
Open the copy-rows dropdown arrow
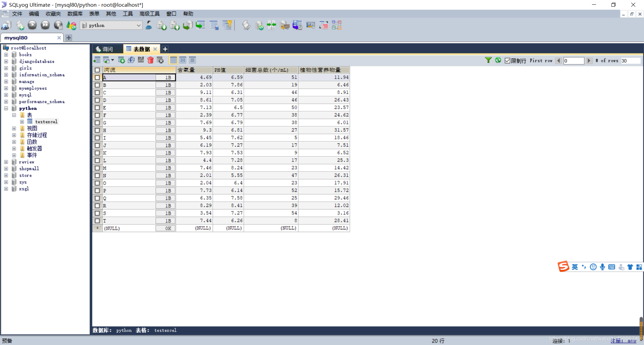pyautogui.click(x=112, y=60)
